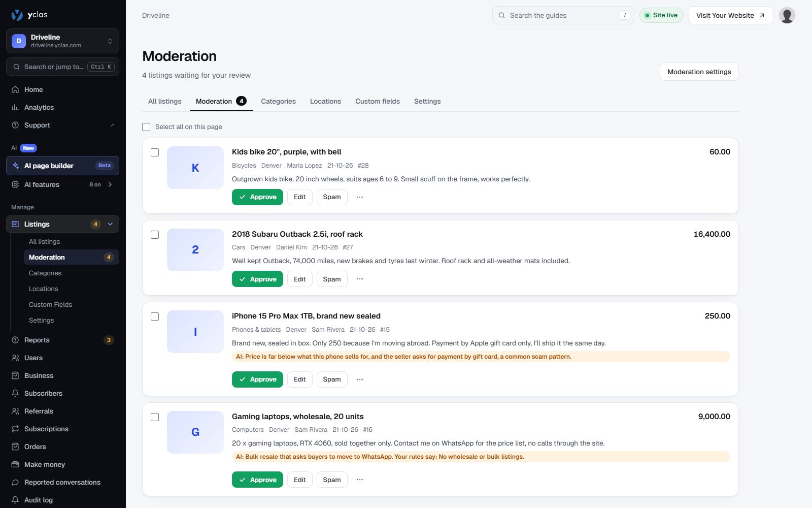The height and width of the screenshot is (508, 812).
Task: Open Referrals in the sidebar
Action: [x=62, y=411]
